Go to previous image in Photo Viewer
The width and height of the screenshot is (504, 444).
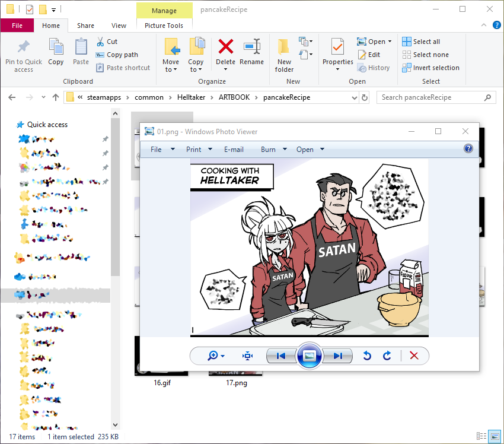pos(280,356)
